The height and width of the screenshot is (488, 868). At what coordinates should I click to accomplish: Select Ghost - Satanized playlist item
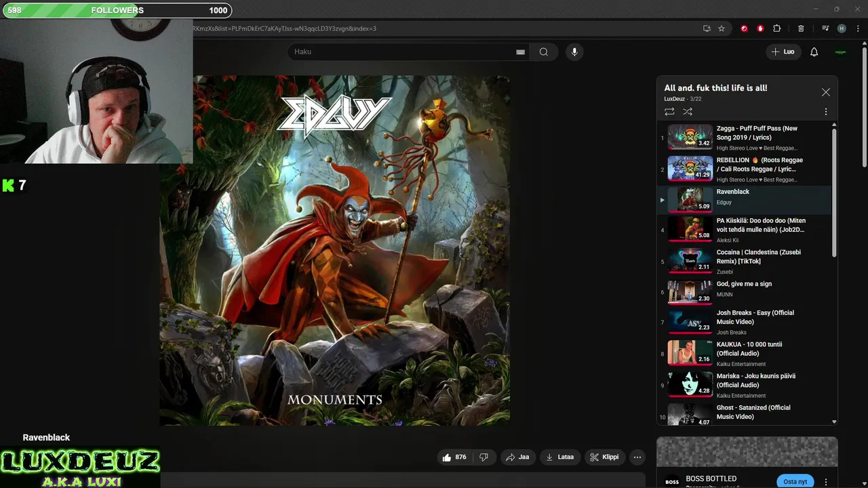tap(745, 413)
